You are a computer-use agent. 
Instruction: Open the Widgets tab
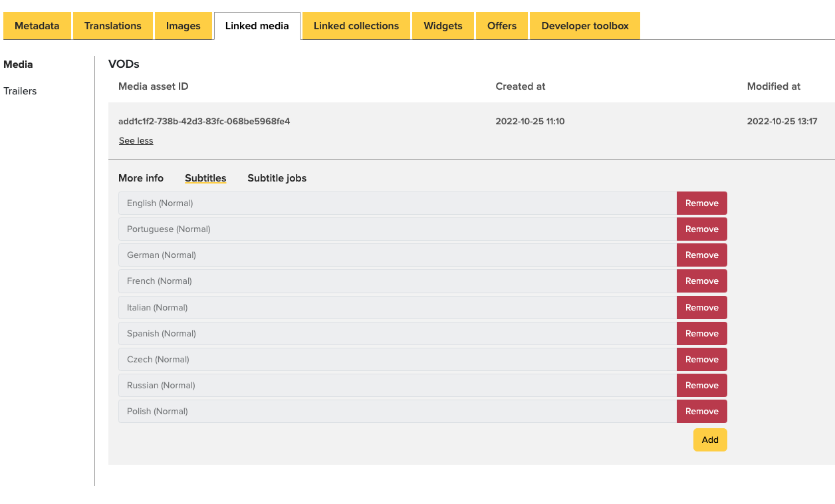tap(443, 26)
